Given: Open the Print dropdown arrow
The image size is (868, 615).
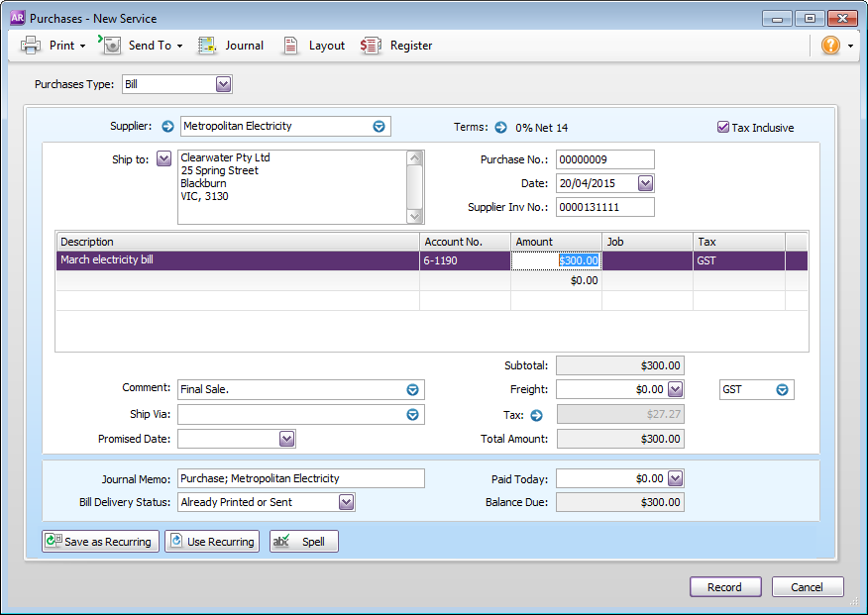Looking at the screenshot, I should pos(82,46).
